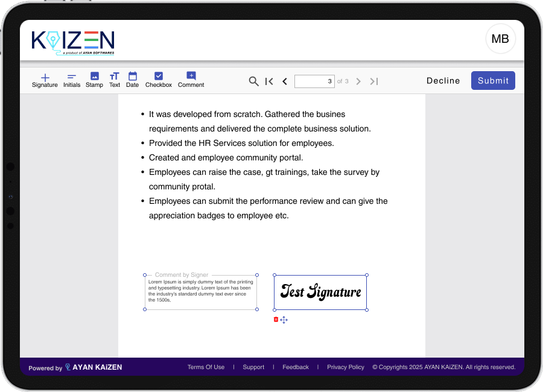
Task: Choose the Initials tool
Action: (72, 80)
